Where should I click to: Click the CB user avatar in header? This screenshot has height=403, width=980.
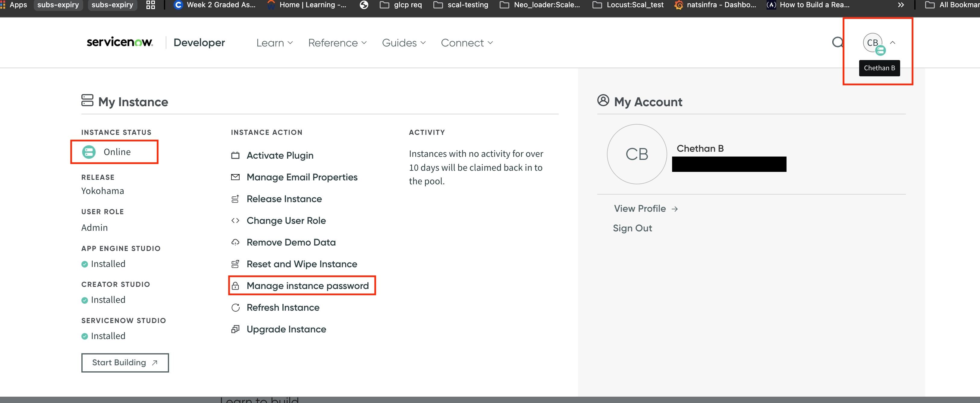point(872,43)
